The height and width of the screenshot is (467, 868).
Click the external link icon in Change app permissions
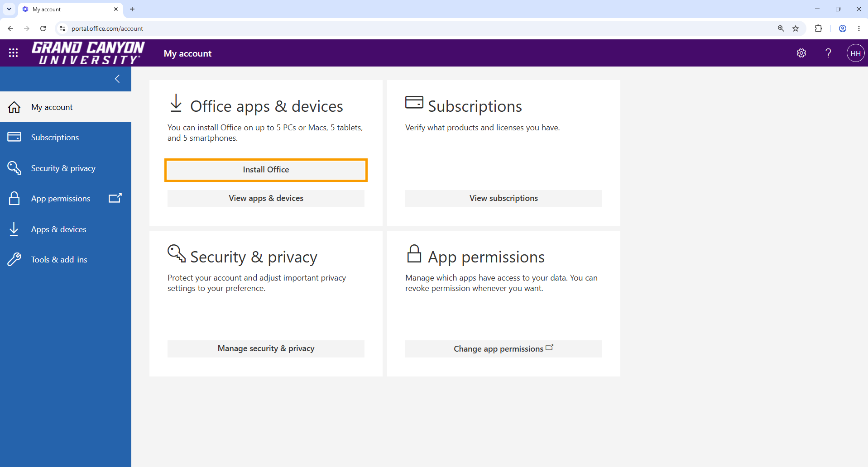[550, 348]
